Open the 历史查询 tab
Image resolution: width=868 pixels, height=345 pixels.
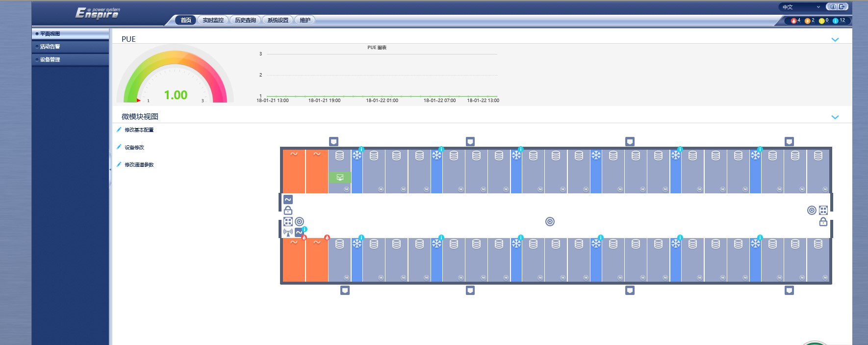245,20
